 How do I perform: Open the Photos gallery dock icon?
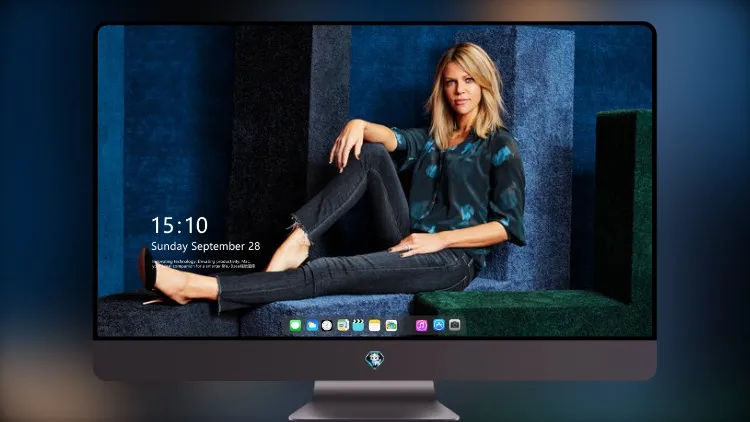point(391,326)
